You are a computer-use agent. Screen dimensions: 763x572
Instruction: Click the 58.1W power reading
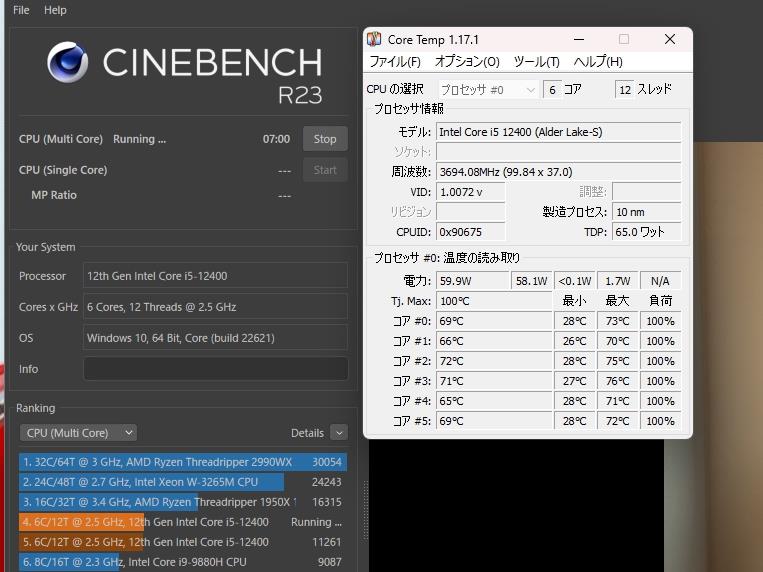point(531,281)
